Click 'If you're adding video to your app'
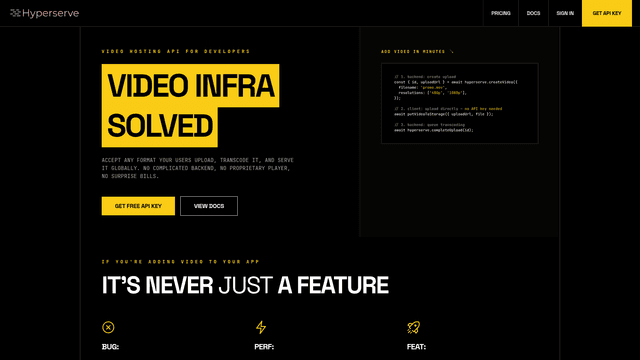640x360 pixels. coord(181,262)
